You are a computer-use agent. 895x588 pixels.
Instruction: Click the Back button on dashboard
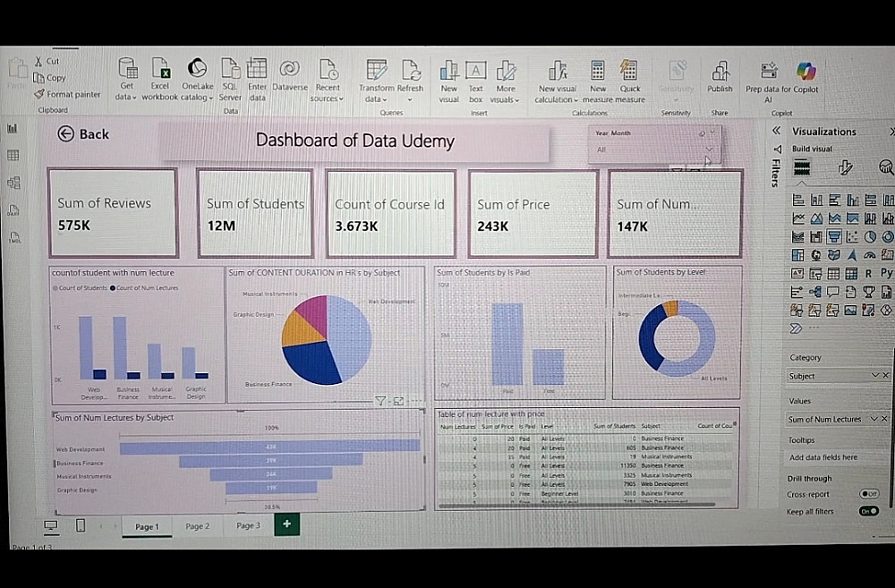[83, 134]
